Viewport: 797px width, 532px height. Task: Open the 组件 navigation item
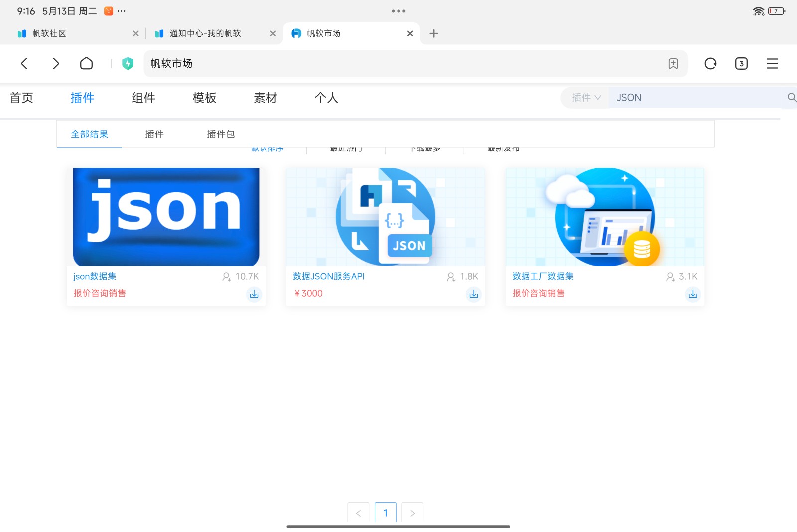click(x=143, y=98)
